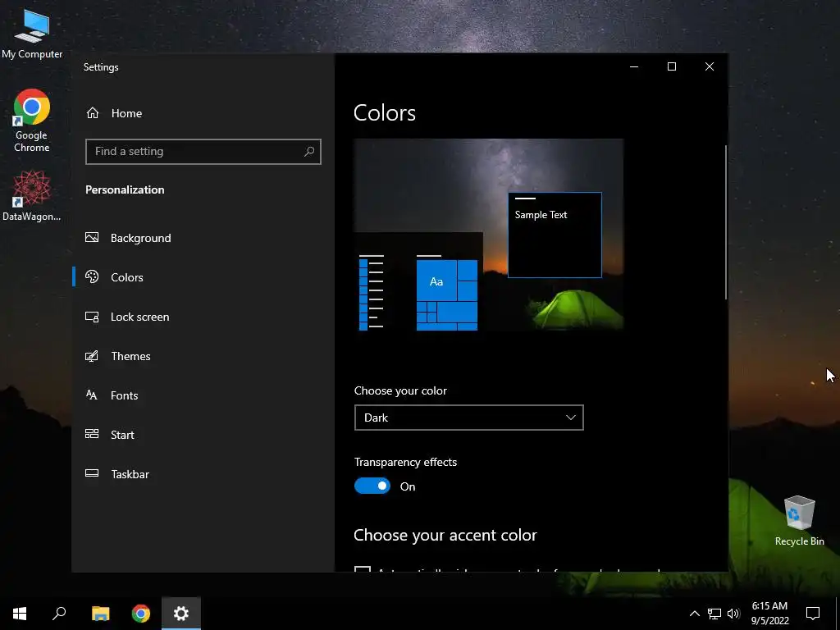Click the Sample Text preview box
This screenshot has height=630, width=840.
click(555, 235)
